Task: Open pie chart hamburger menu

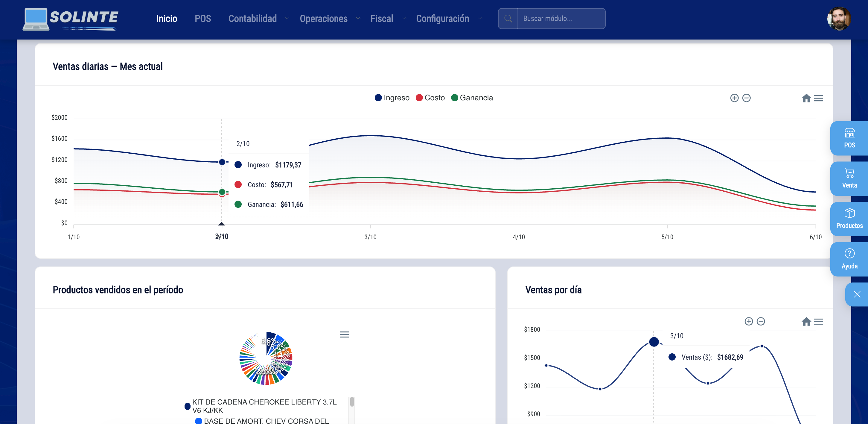Action: tap(344, 334)
